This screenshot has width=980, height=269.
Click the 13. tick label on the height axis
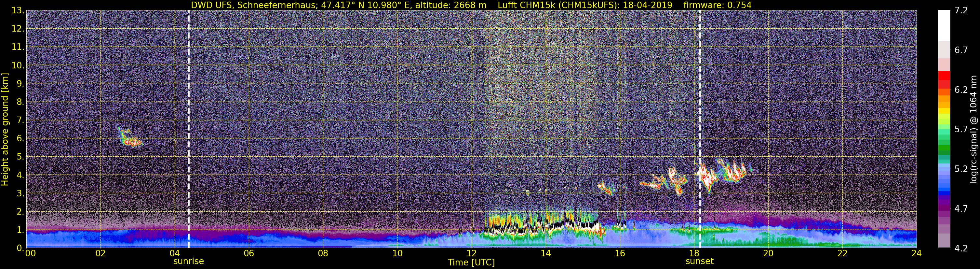[x=18, y=11]
